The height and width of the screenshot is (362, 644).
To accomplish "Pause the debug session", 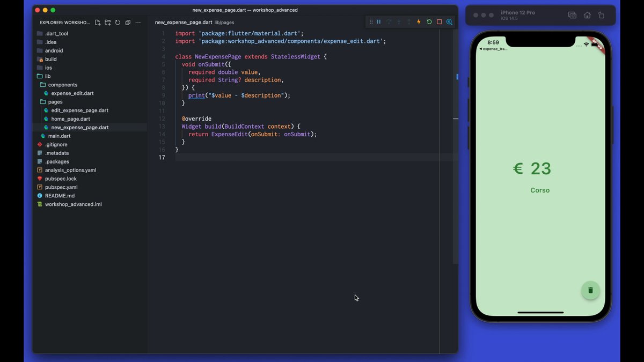I will click(x=379, y=22).
